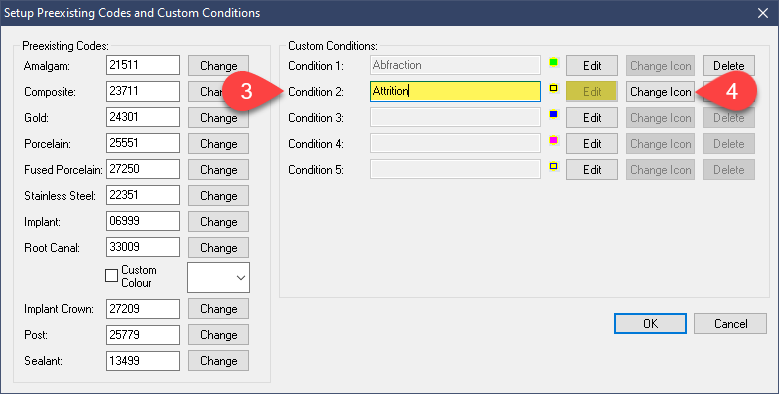The width and height of the screenshot is (779, 394).
Task: Click into the Gold code field
Action: pos(143,117)
